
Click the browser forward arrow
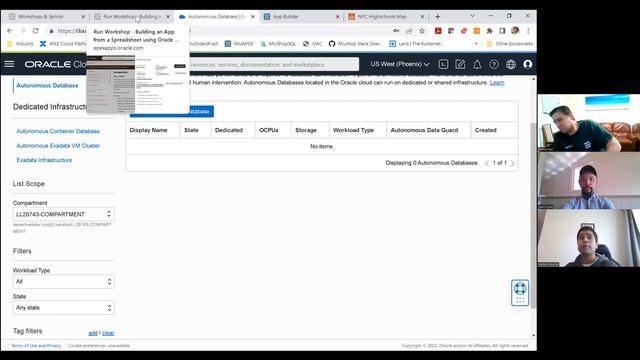click(x=23, y=31)
